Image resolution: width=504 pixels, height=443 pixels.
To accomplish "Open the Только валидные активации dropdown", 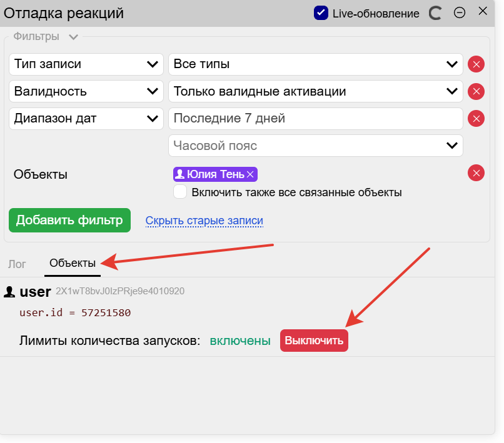I will click(316, 92).
